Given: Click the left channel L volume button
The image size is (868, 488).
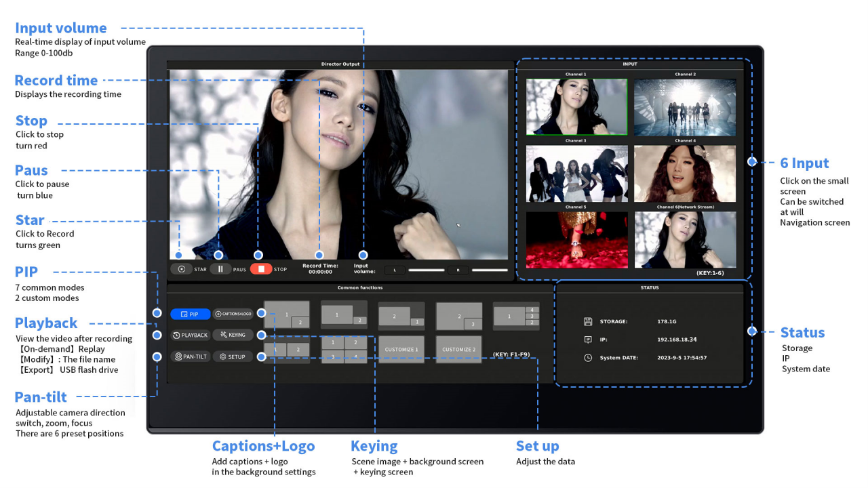Looking at the screenshot, I should tap(395, 270).
